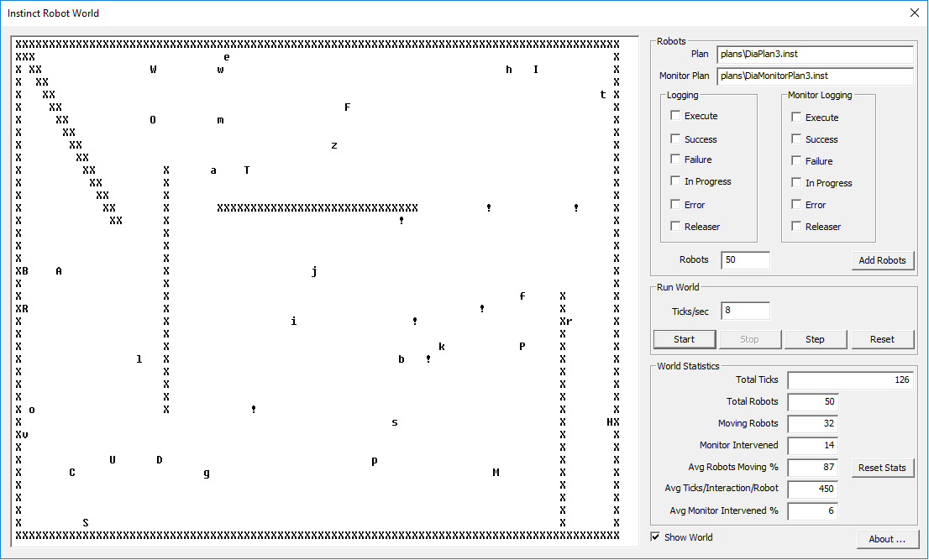Screen dimensions: 929x560
Task: Uncheck the Show World checkbox
Action: [656, 537]
